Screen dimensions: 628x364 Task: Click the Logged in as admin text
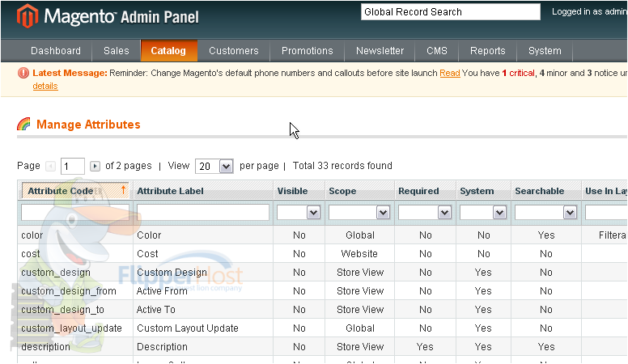click(x=589, y=11)
